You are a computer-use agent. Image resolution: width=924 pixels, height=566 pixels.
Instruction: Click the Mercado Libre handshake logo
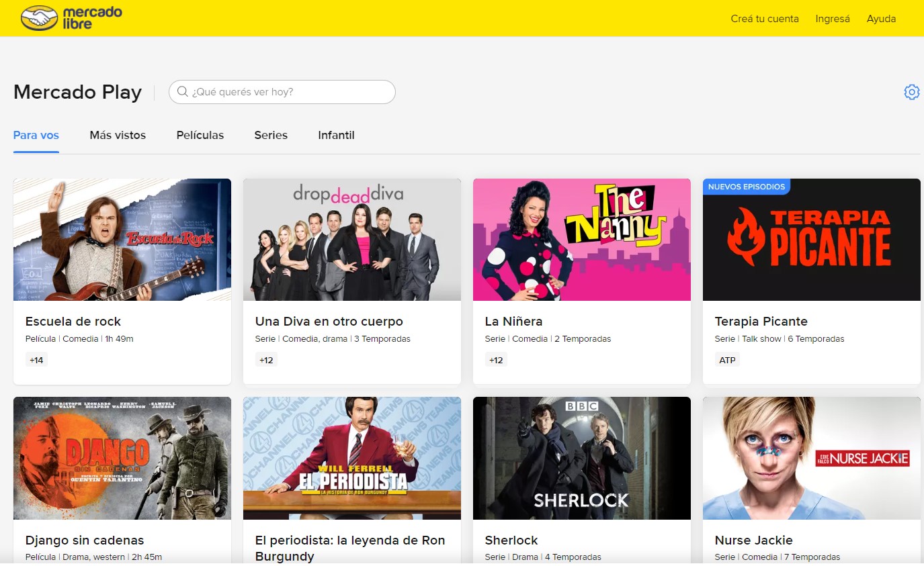tap(72, 18)
